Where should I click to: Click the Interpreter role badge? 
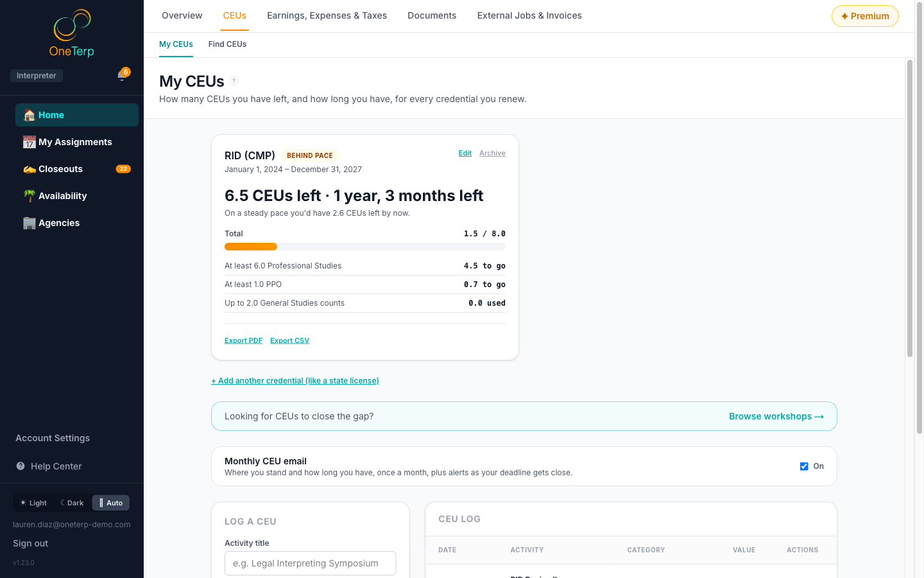[37, 76]
